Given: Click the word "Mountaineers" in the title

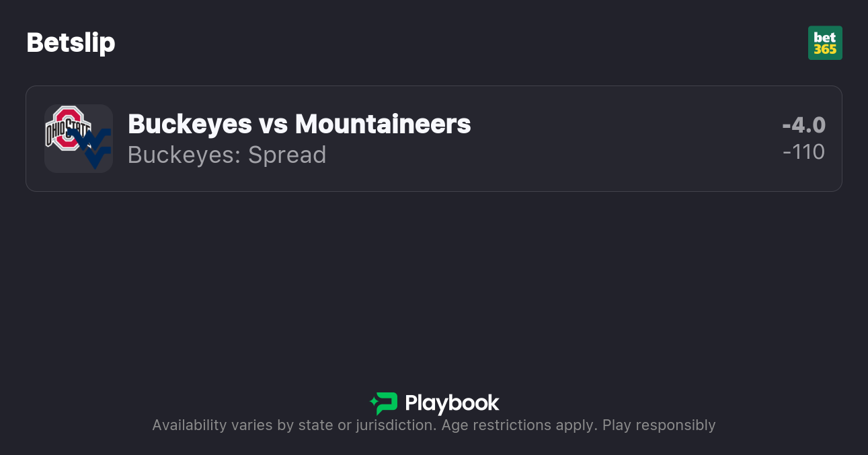Looking at the screenshot, I should tap(383, 124).
